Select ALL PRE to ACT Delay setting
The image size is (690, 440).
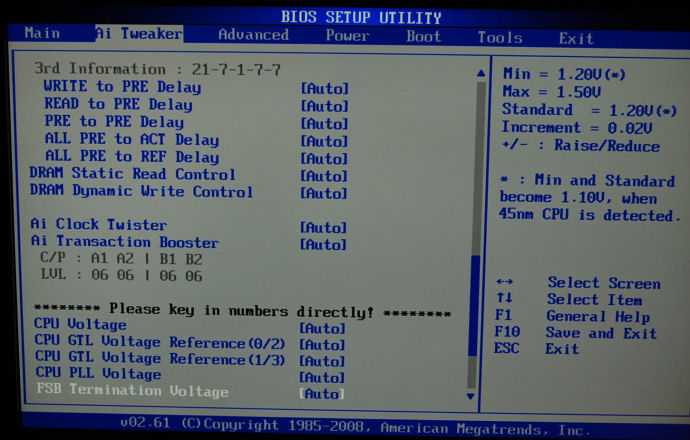pyautogui.click(x=132, y=139)
